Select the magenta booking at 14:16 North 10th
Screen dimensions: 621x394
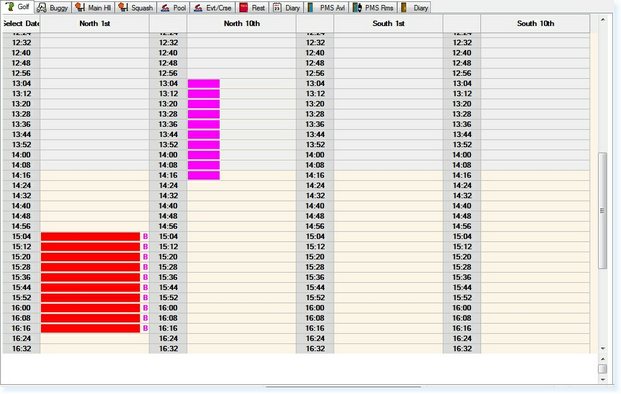(204, 175)
